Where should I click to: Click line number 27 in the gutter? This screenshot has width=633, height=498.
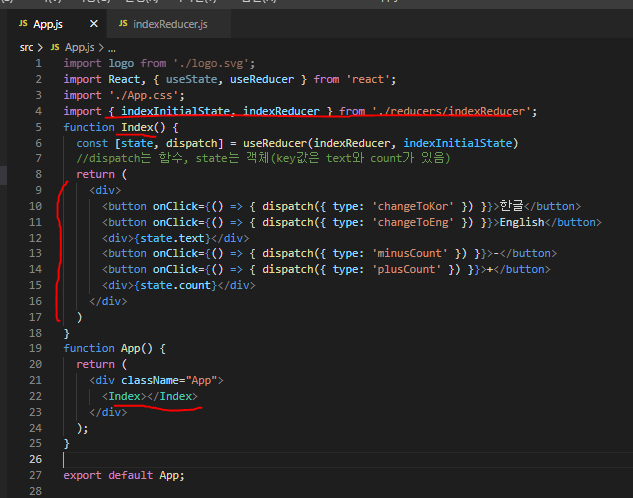coord(36,475)
